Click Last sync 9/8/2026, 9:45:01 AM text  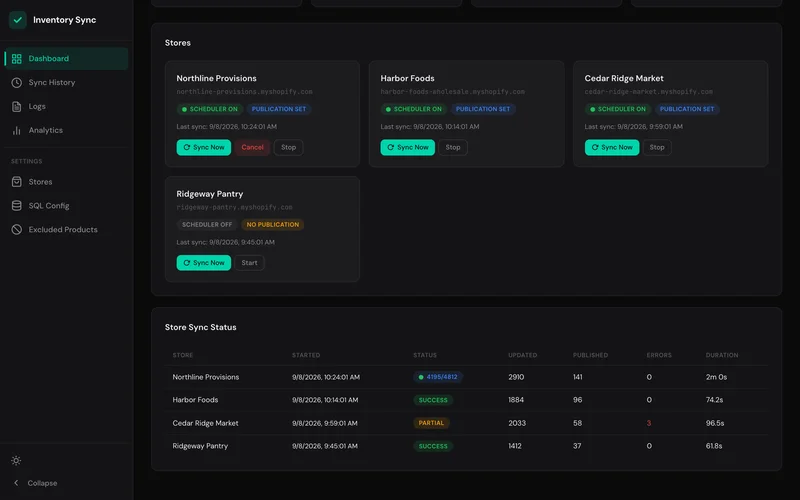226,242
